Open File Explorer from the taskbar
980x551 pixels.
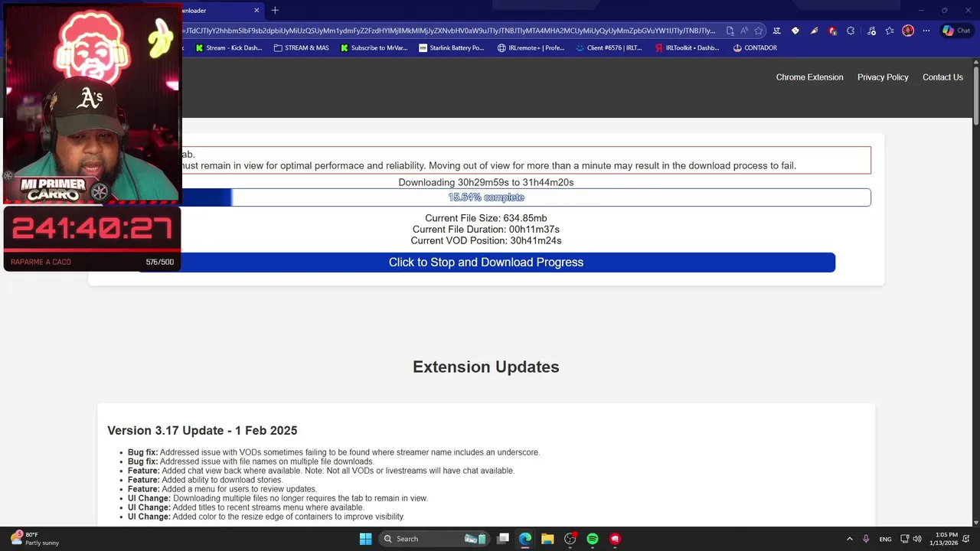coord(547,539)
